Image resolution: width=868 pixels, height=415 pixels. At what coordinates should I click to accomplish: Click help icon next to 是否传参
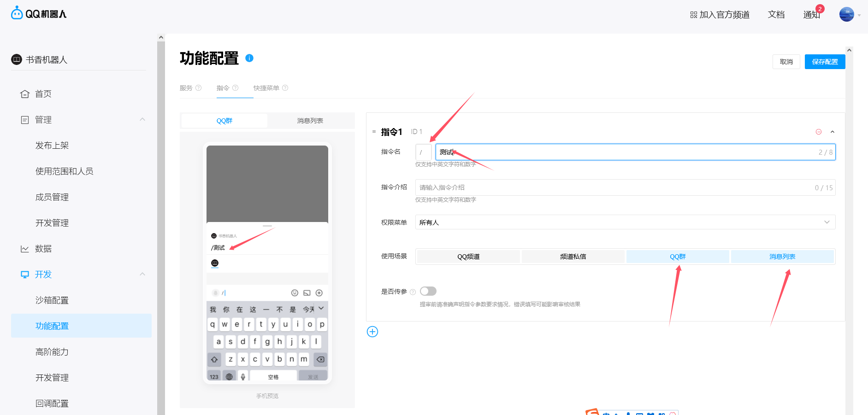coord(413,292)
